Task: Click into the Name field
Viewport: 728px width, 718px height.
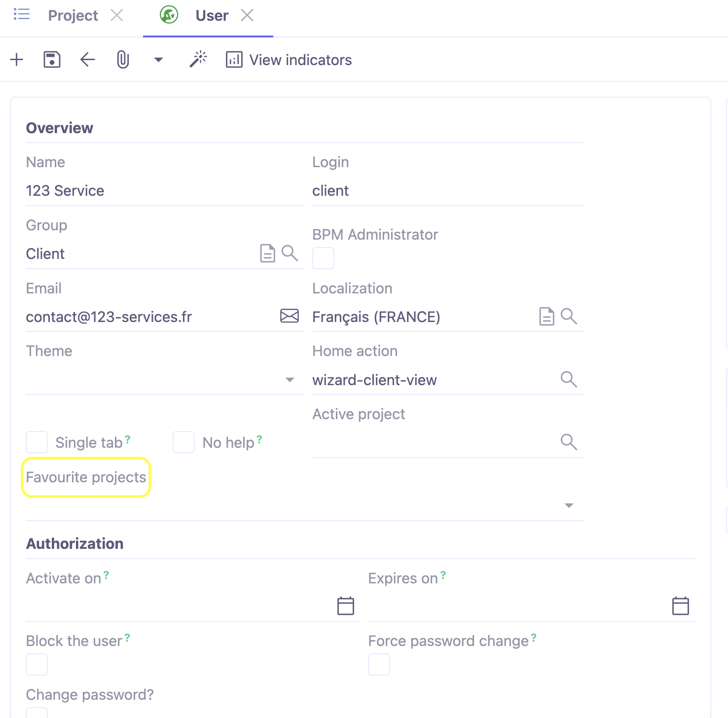Action: click(165, 191)
